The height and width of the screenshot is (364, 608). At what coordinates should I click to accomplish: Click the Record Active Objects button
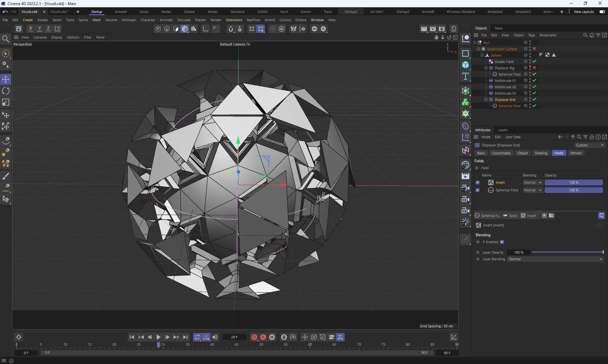click(x=254, y=337)
